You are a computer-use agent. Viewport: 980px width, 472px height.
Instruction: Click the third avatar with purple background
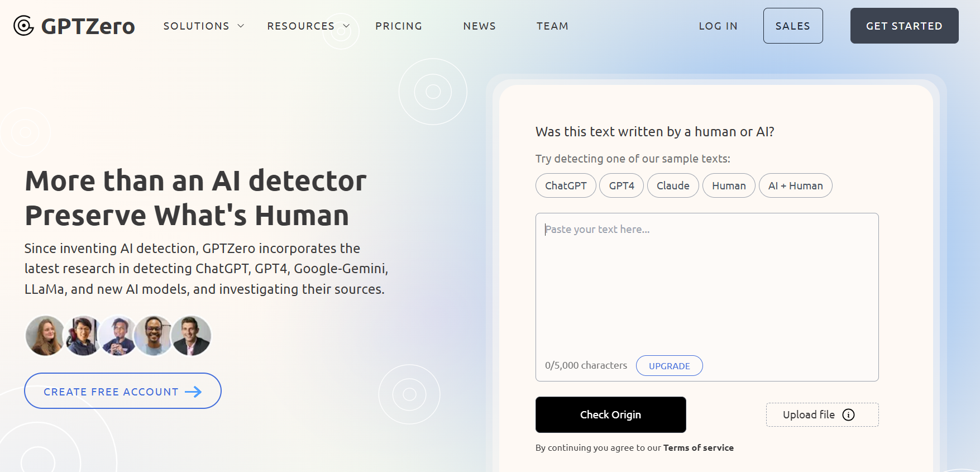[118, 336]
